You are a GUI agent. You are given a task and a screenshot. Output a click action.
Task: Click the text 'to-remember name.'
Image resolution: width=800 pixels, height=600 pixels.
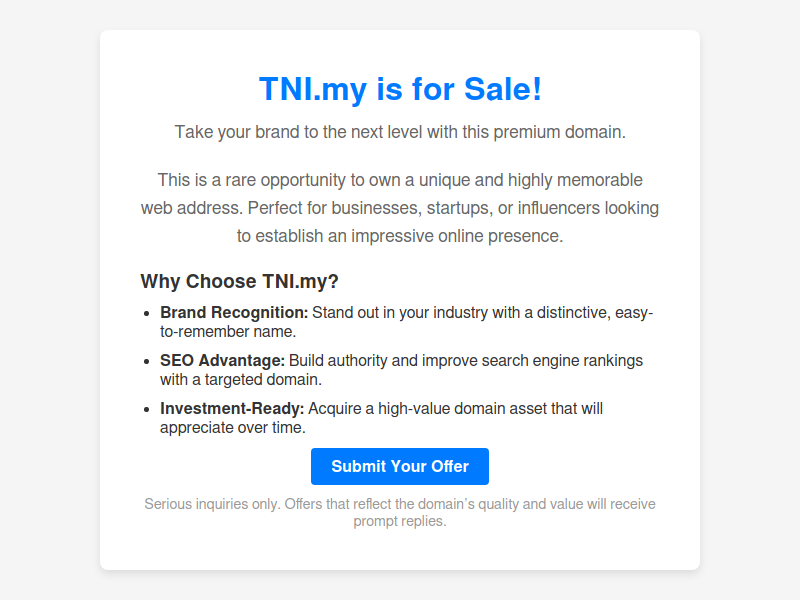click(228, 332)
